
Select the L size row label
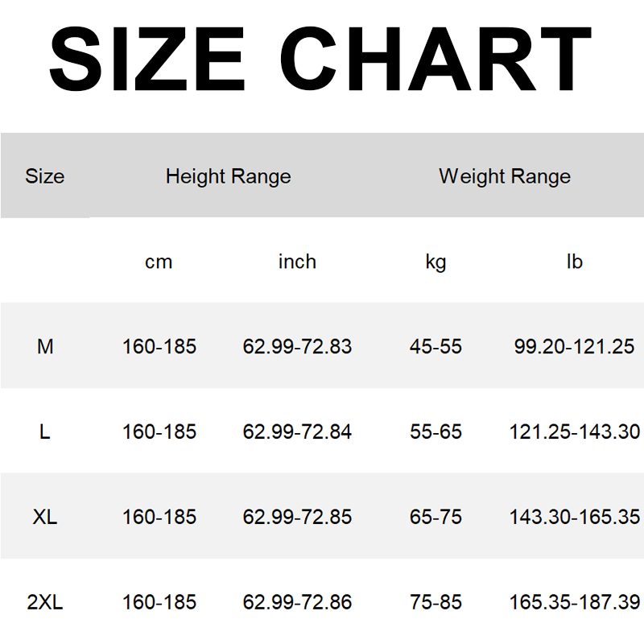point(45,432)
